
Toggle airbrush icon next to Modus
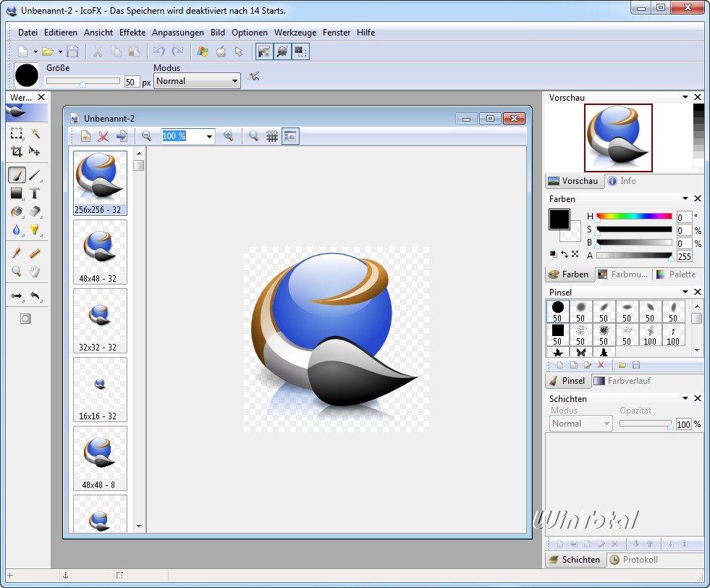(x=253, y=77)
